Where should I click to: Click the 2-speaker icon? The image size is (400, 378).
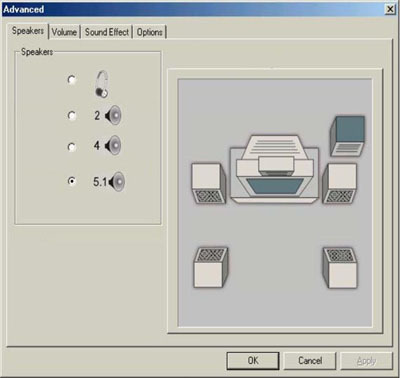click(x=113, y=115)
